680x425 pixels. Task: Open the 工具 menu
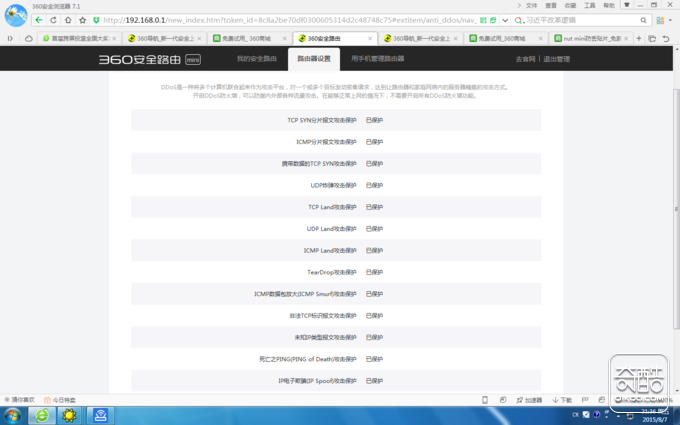click(x=590, y=6)
